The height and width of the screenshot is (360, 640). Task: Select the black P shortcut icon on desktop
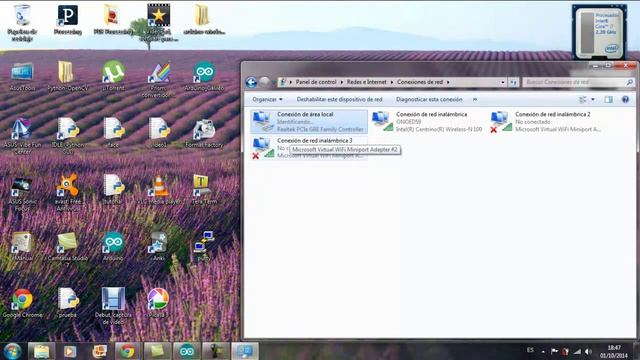coord(68,20)
